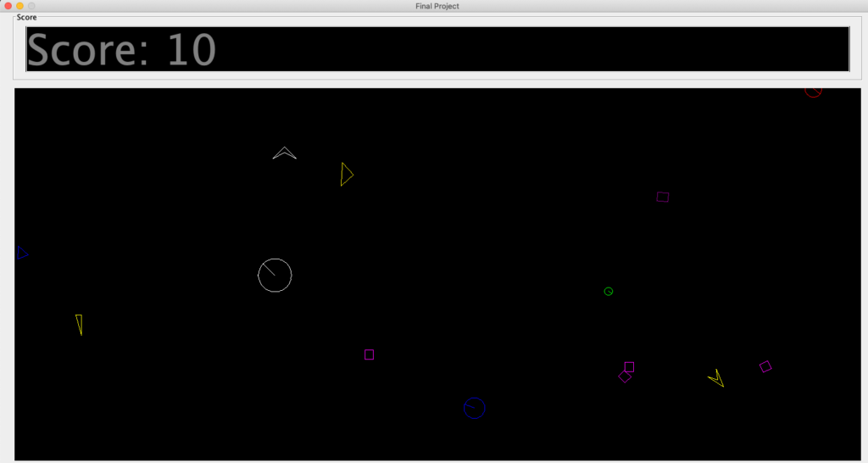This screenshot has height=463, width=868.
Task: Click the upright magenta square touching the diamond
Action: (x=630, y=366)
